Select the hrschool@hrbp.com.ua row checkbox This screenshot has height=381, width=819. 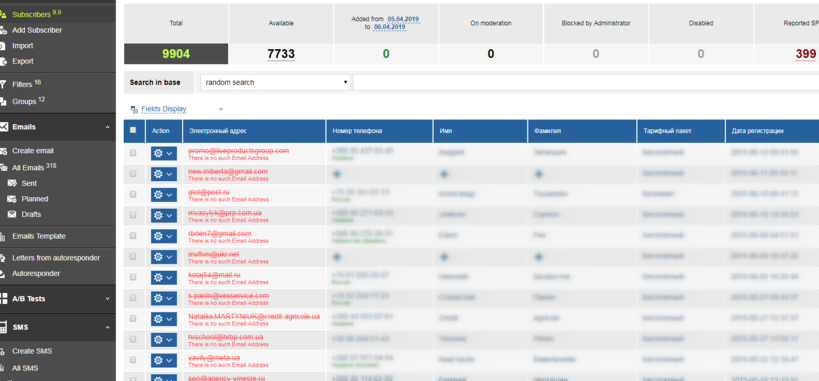pyautogui.click(x=133, y=339)
